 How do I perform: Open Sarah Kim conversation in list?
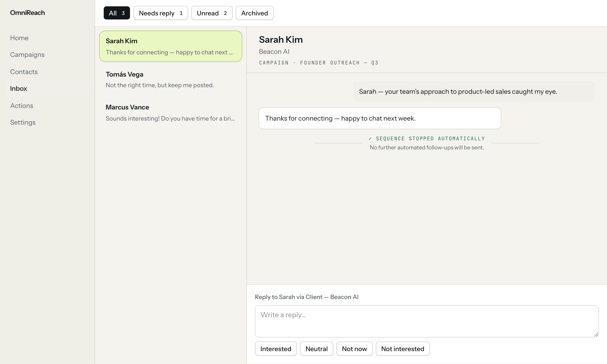pos(171,46)
